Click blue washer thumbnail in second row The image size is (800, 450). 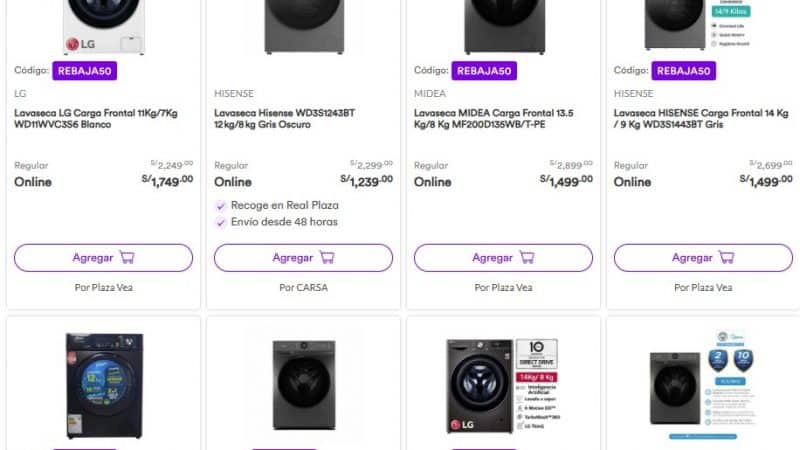tap(104, 384)
